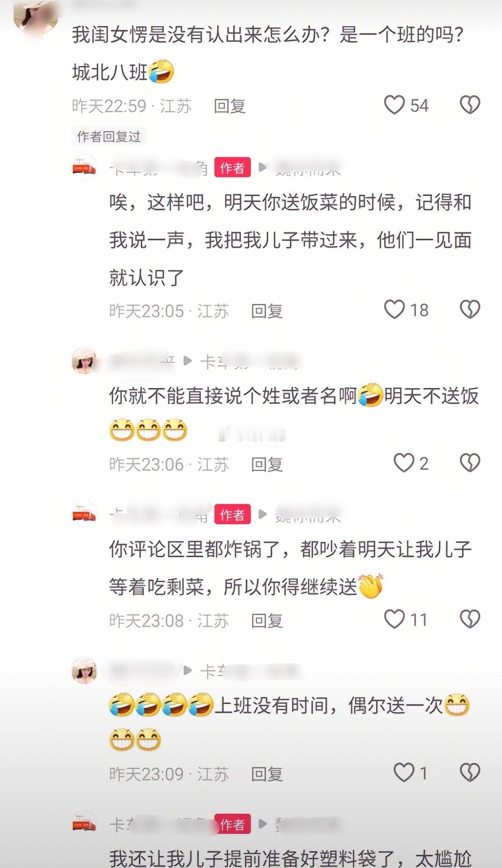Tap 回复 under the 23:08 author comment
The width and height of the screenshot is (502, 868).
(x=267, y=621)
